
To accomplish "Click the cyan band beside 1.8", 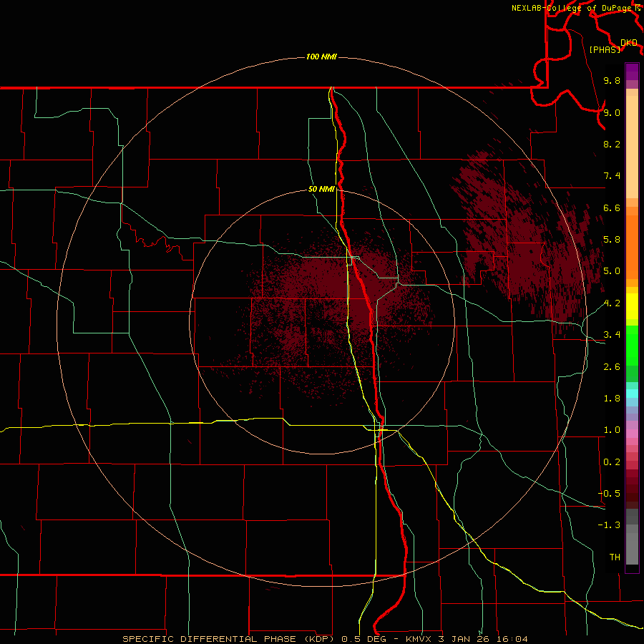I will click(632, 394).
